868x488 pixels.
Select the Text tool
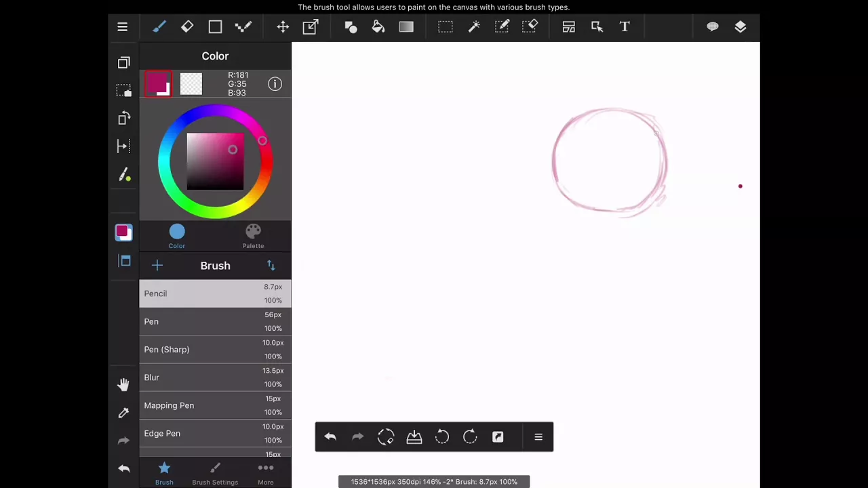[x=625, y=27]
